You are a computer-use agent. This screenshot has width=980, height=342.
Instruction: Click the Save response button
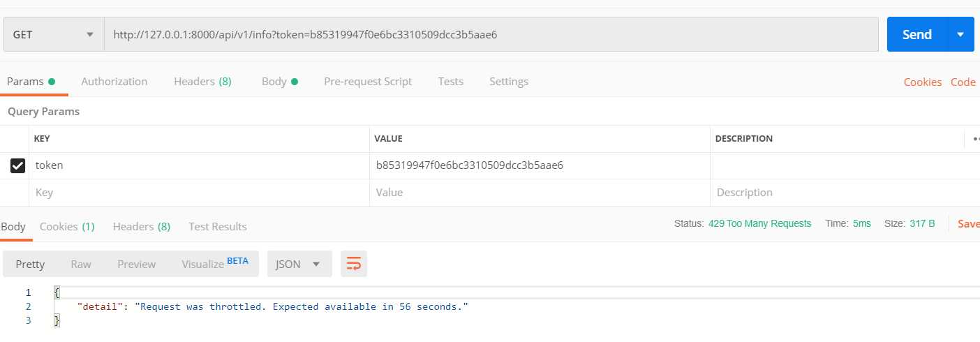point(969,224)
